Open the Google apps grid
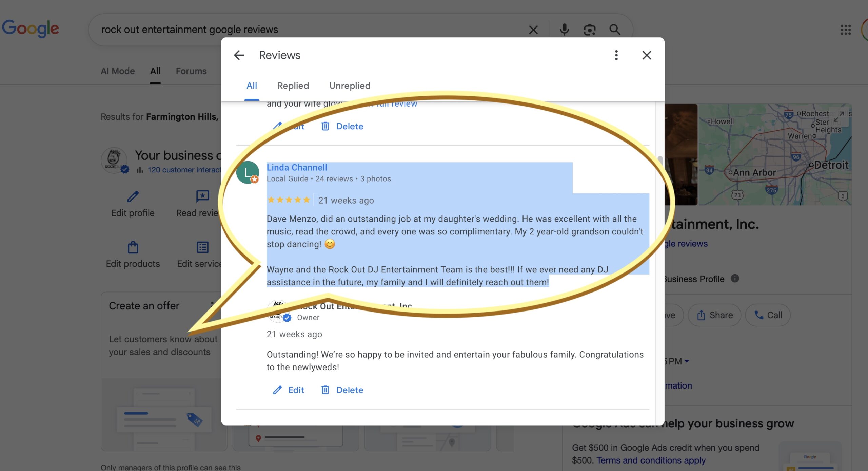 click(x=846, y=30)
